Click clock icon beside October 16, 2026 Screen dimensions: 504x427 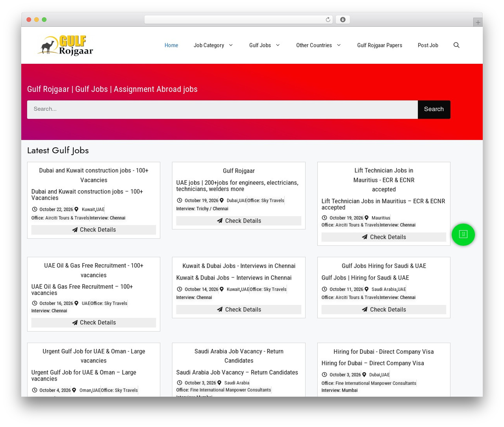click(35, 303)
